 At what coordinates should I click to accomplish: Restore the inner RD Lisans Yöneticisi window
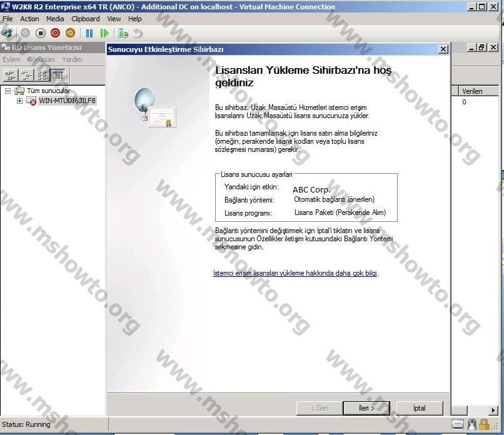tap(481, 47)
